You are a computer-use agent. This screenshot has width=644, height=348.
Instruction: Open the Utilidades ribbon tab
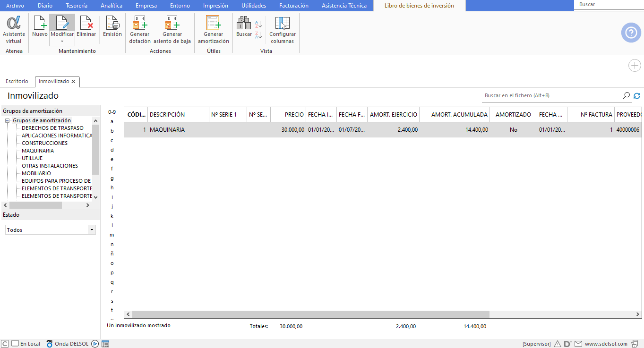tap(254, 6)
